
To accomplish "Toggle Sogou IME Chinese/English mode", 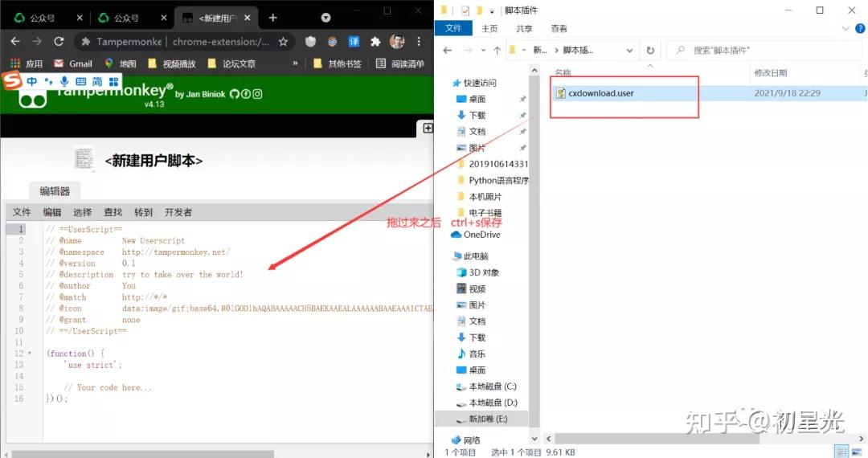I will (x=31, y=82).
